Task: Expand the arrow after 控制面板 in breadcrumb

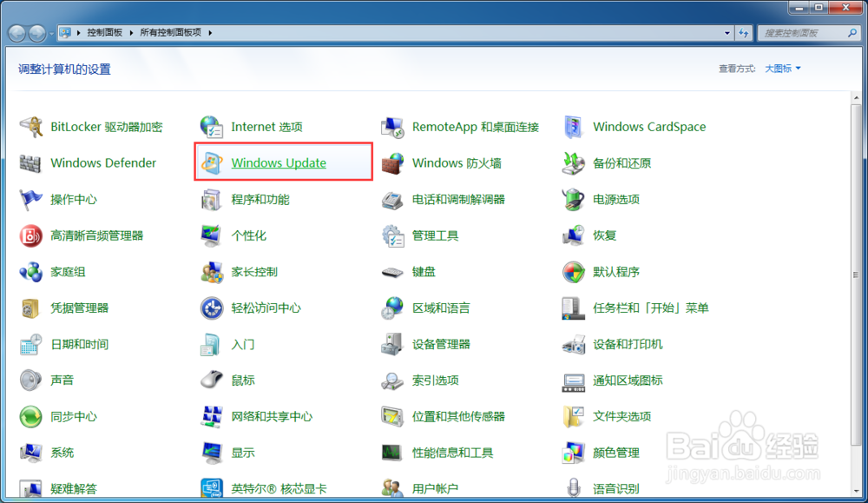Action: (x=131, y=33)
